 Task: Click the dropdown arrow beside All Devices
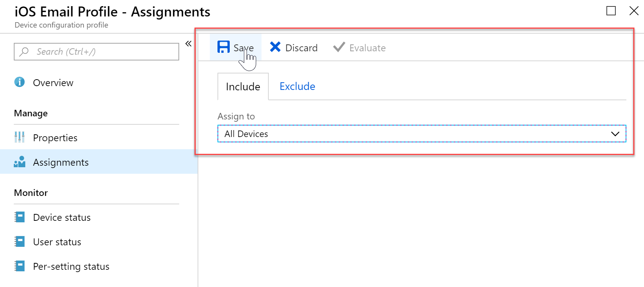tap(615, 134)
